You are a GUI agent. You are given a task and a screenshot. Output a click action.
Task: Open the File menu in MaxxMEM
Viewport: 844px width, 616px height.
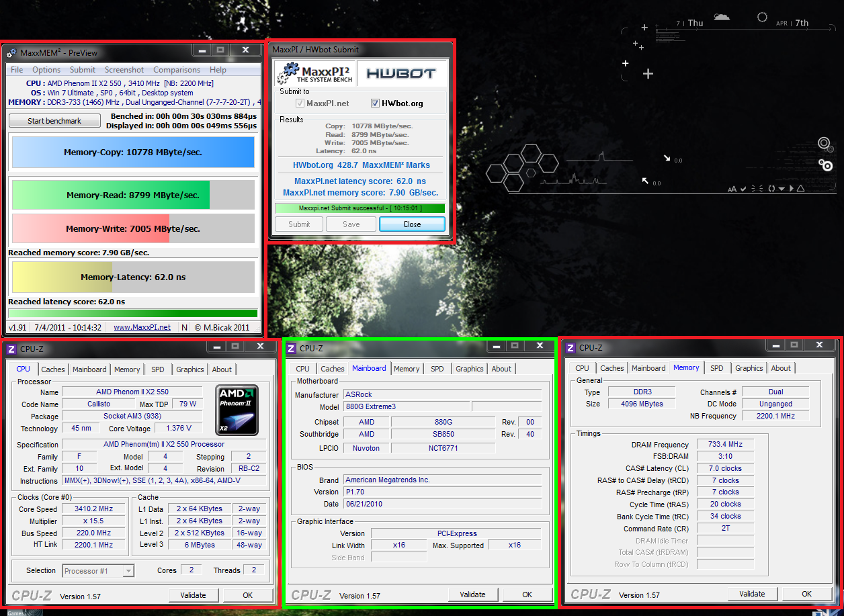tap(17, 70)
